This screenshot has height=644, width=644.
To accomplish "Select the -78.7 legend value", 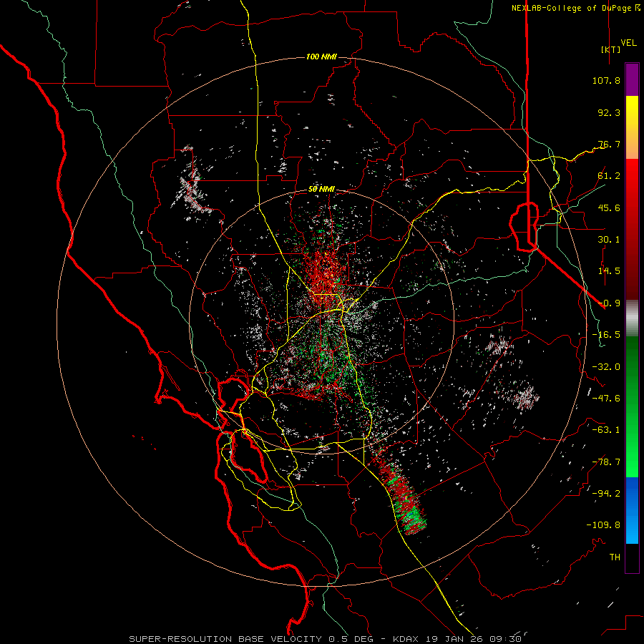I will 606,462.
